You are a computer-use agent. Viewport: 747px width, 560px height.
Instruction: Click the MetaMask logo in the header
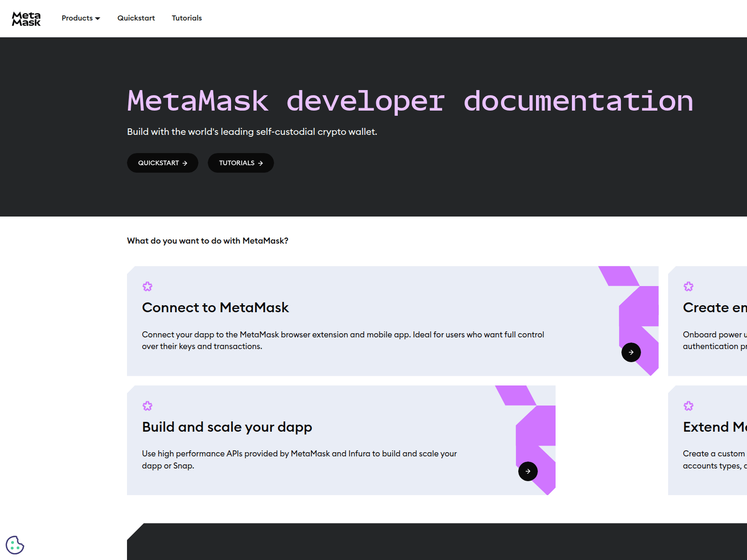[x=26, y=18]
